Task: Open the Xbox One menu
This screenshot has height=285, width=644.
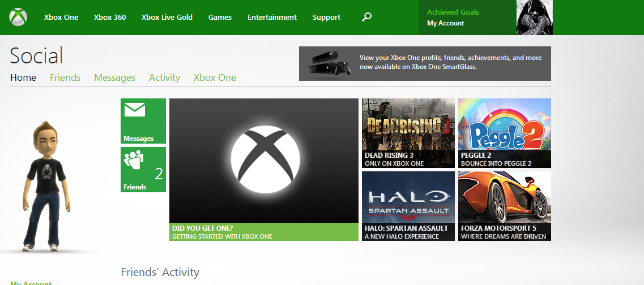Action: [x=61, y=17]
